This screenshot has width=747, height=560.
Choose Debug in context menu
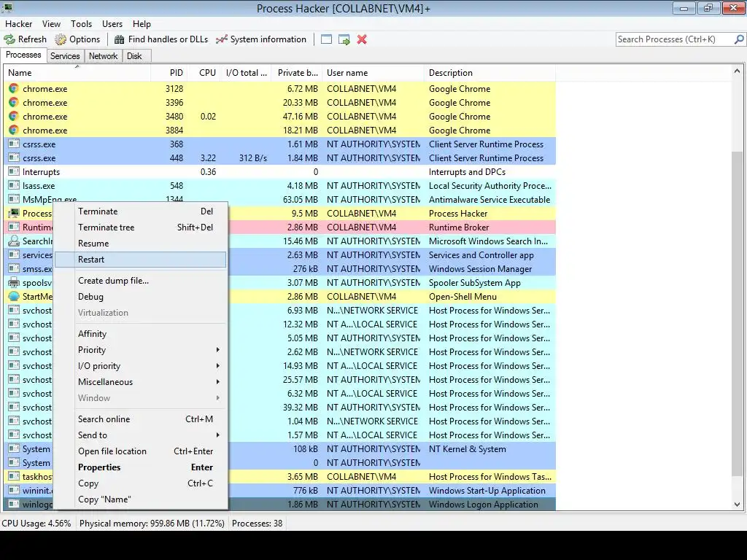click(x=141, y=297)
